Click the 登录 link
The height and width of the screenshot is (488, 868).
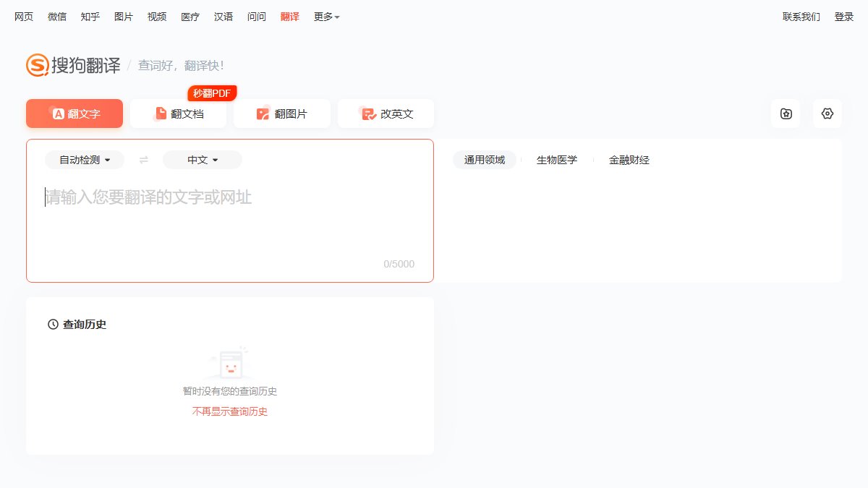point(844,17)
